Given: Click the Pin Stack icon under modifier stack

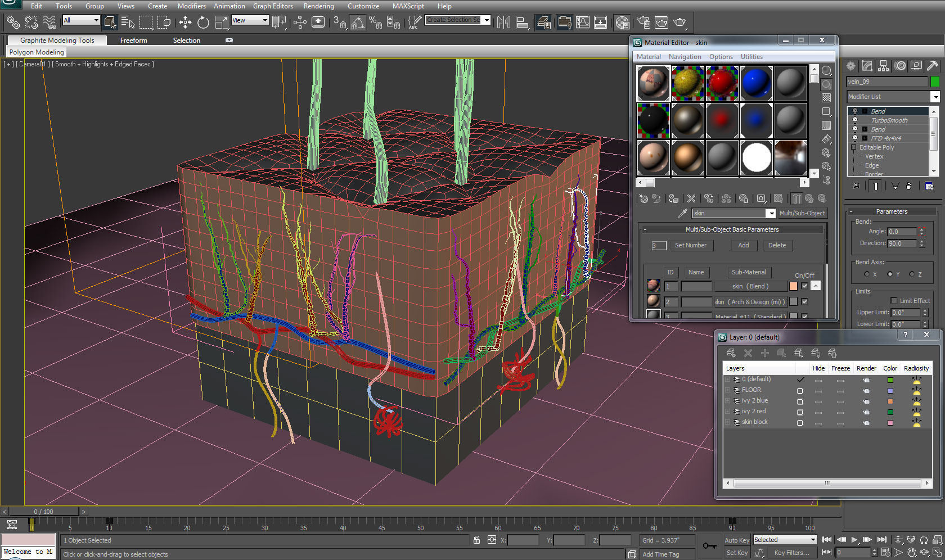Looking at the screenshot, I should [x=856, y=186].
